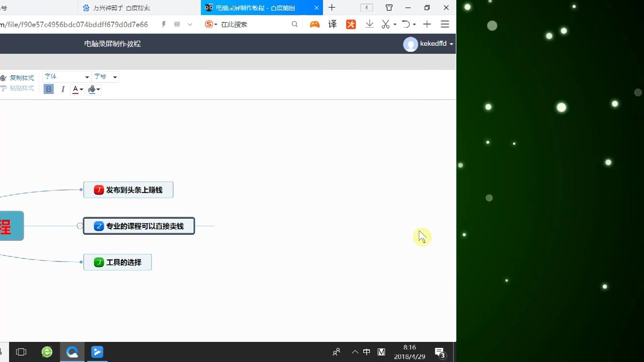The image size is (644, 362).
Task: Open the background fill color dropdown
Action: tap(94, 89)
